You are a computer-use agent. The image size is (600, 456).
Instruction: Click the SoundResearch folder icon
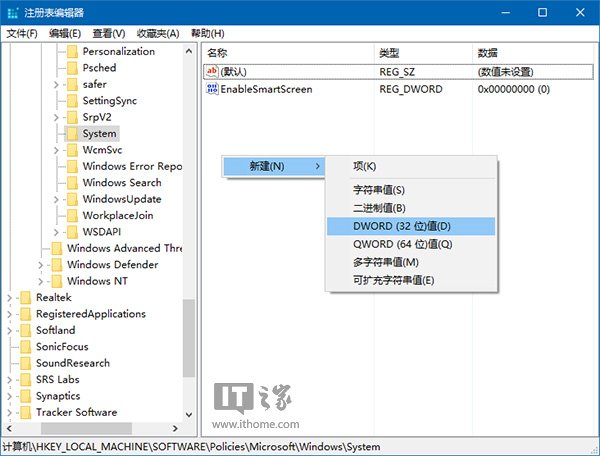[26, 363]
